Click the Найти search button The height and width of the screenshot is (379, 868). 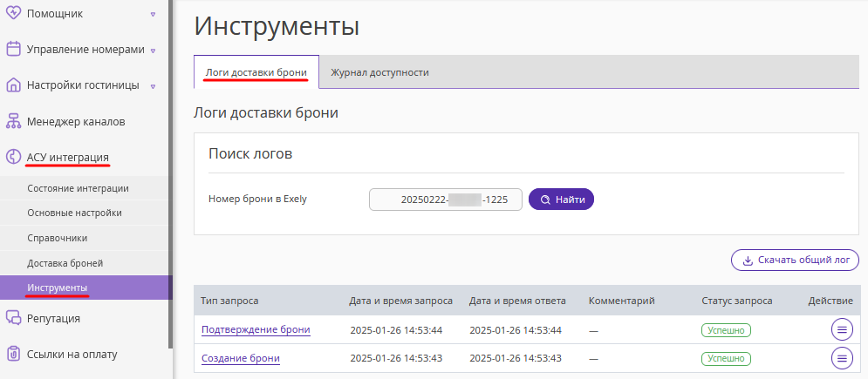tap(561, 200)
